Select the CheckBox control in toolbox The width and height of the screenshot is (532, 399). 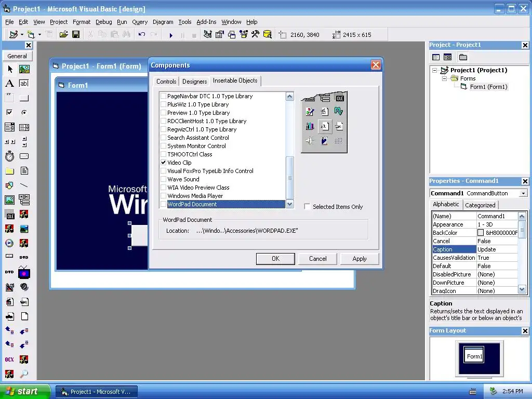coord(10,112)
